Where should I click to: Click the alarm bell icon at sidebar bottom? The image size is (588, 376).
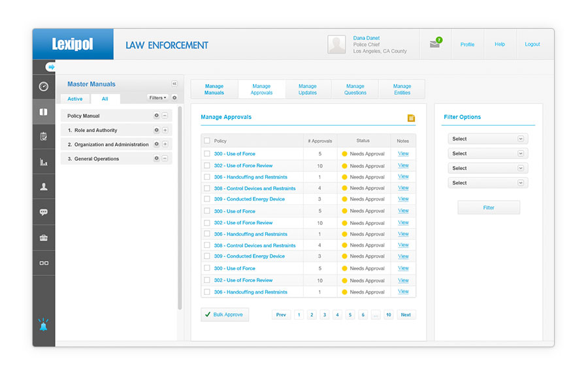(x=44, y=324)
